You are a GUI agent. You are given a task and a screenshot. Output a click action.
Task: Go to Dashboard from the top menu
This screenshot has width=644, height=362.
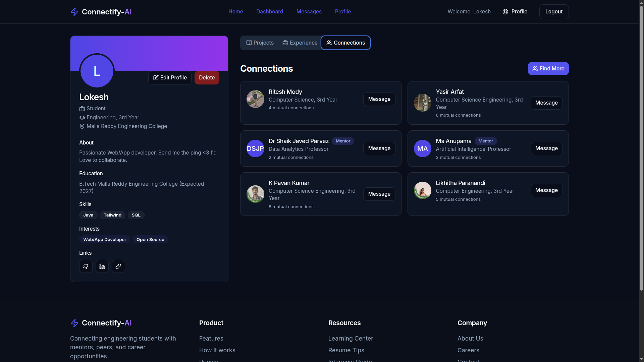tap(269, 11)
